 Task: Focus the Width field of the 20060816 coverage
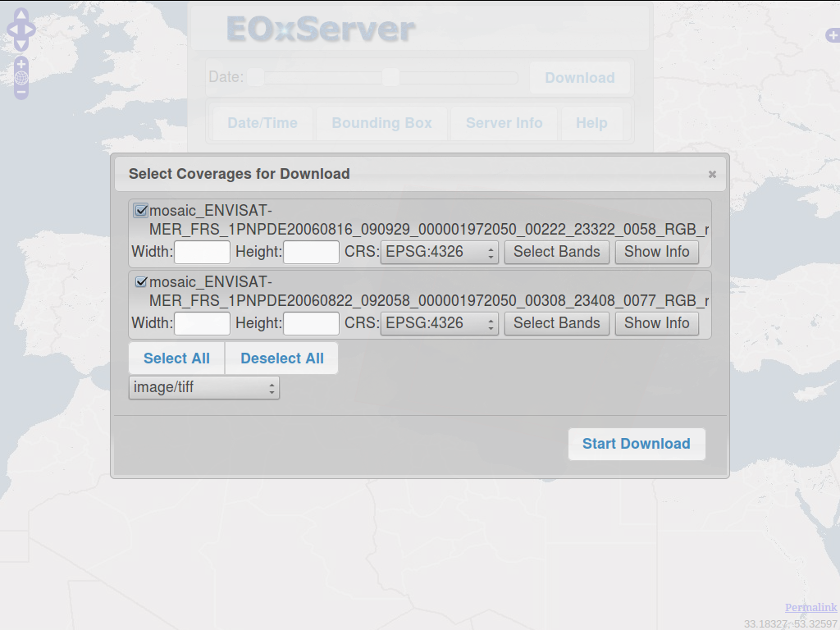coord(203,253)
